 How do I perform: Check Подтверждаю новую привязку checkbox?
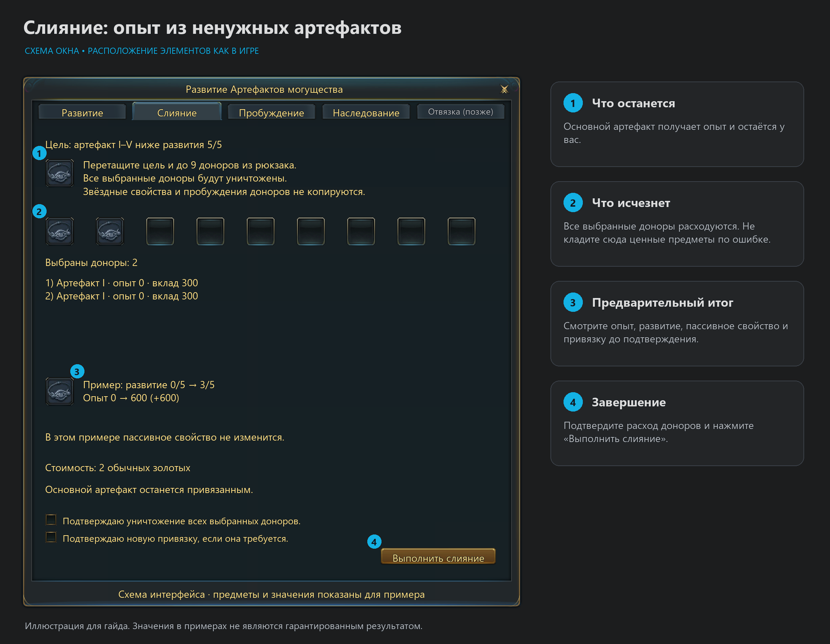point(51,537)
